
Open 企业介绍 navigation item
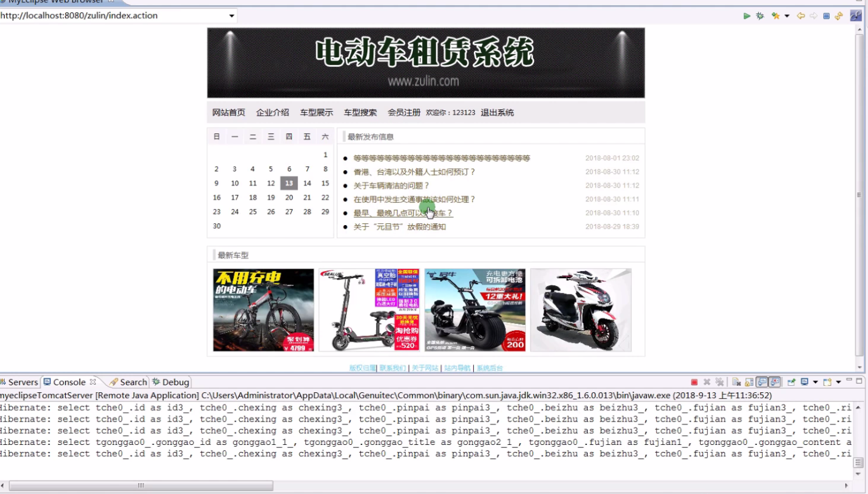(x=273, y=113)
